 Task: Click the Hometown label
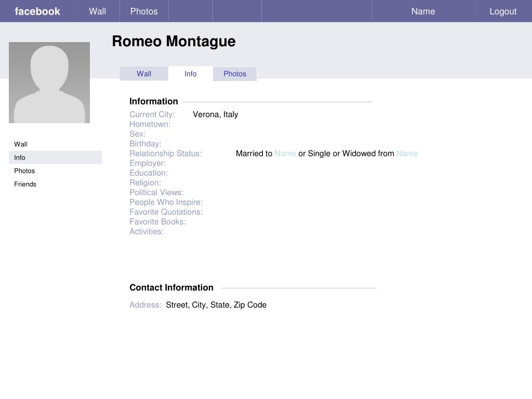[x=150, y=124]
